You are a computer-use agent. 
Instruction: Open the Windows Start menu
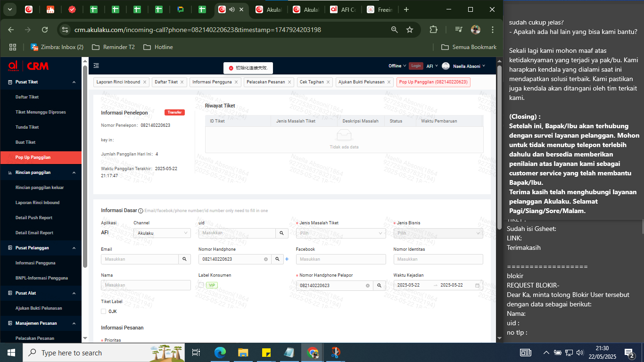click(x=11, y=353)
